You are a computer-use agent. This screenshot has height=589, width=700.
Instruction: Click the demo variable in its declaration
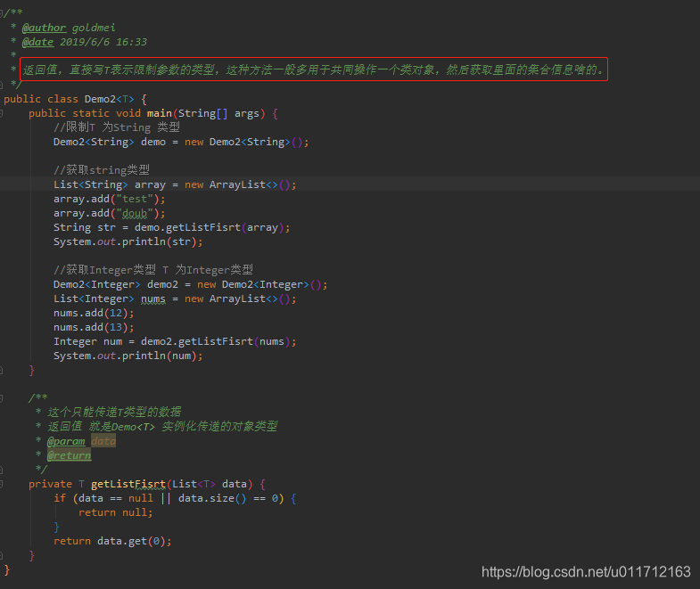(x=153, y=142)
